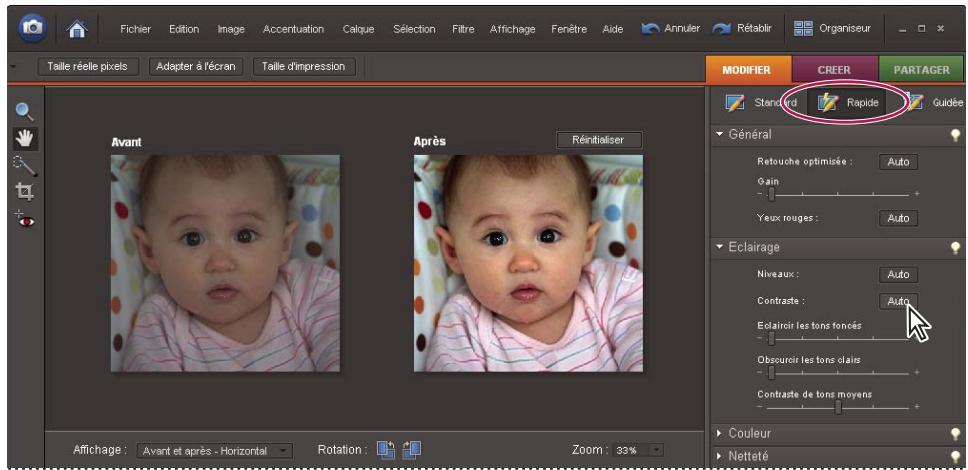The height and width of the screenshot is (470, 968).
Task: Click Taille d'impression button
Action: 304,67
